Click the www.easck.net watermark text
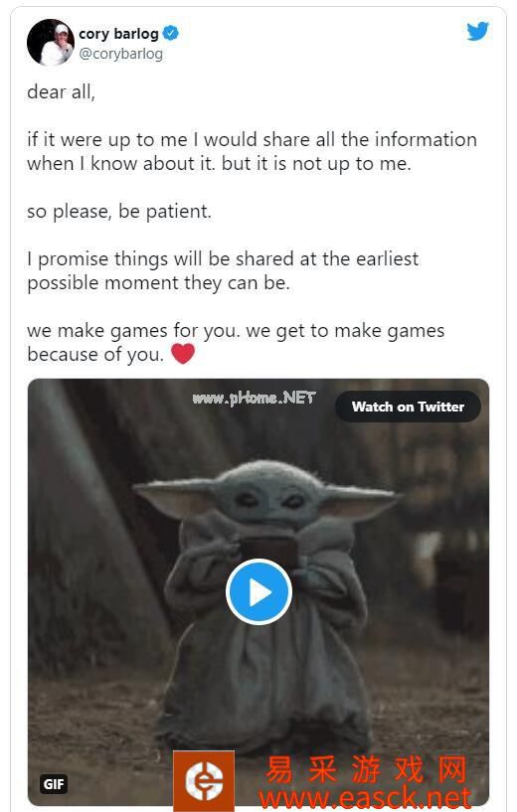Image resolution: width=517 pixels, height=812 pixels. [365, 798]
